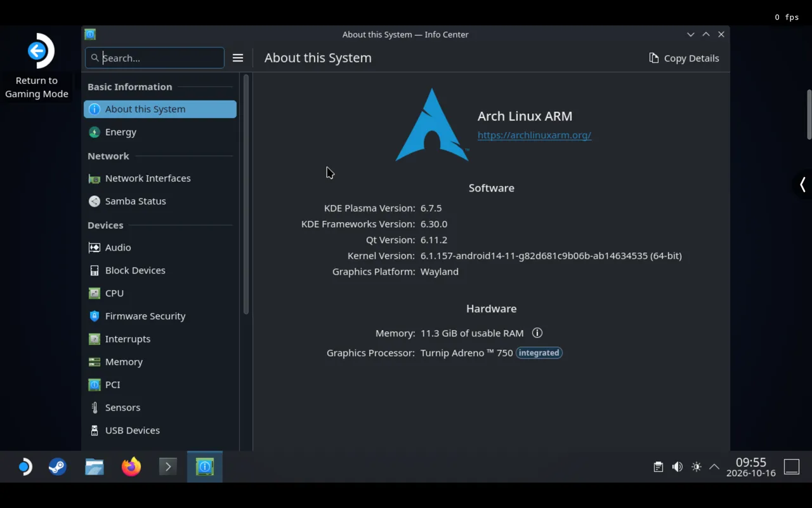Click the Copy Details button

[684, 58]
